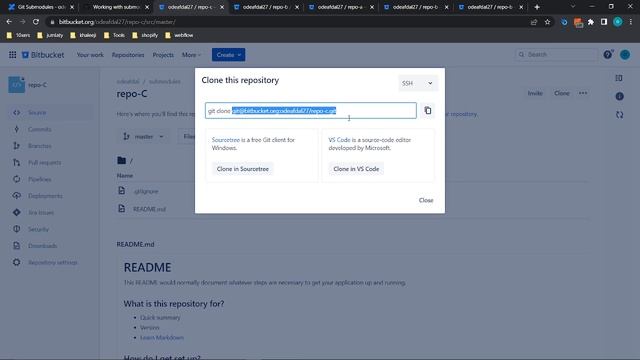Open Commits in the sidebar

pyautogui.click(x=51, y=129)
